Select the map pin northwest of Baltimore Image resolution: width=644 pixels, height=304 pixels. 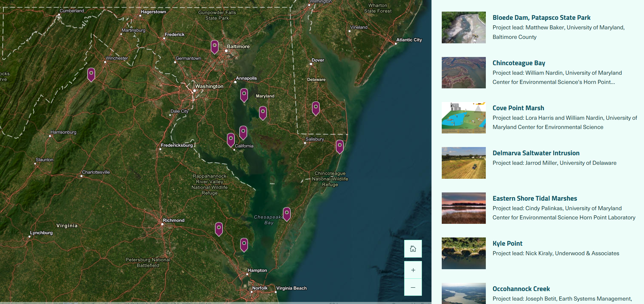[215, 46]
